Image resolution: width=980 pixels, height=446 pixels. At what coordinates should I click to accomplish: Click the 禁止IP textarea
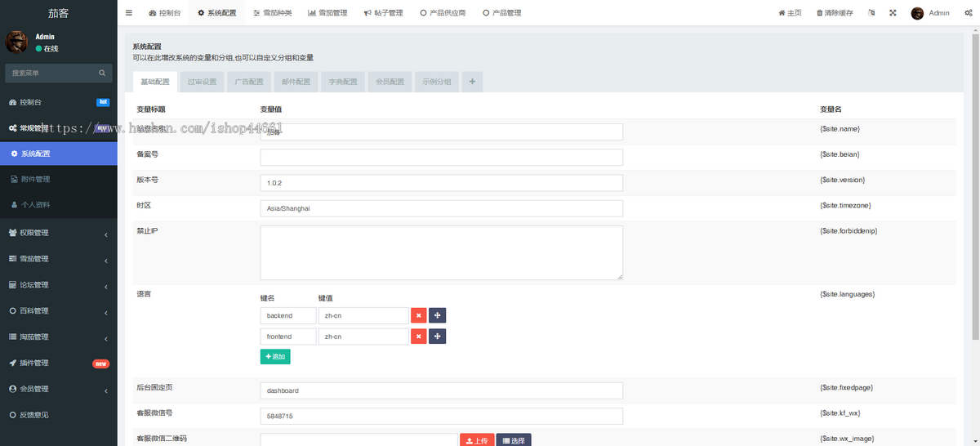[x=442, y=253]
